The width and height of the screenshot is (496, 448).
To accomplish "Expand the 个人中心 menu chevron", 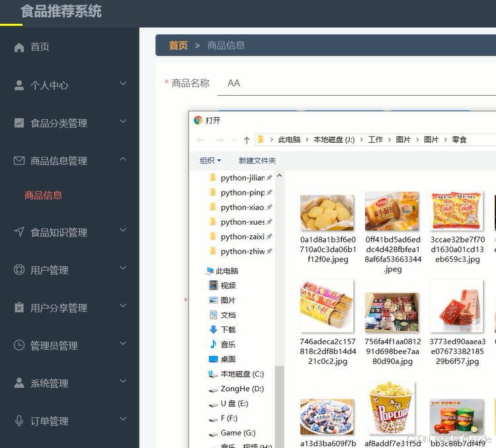I will tap(123, 83).
